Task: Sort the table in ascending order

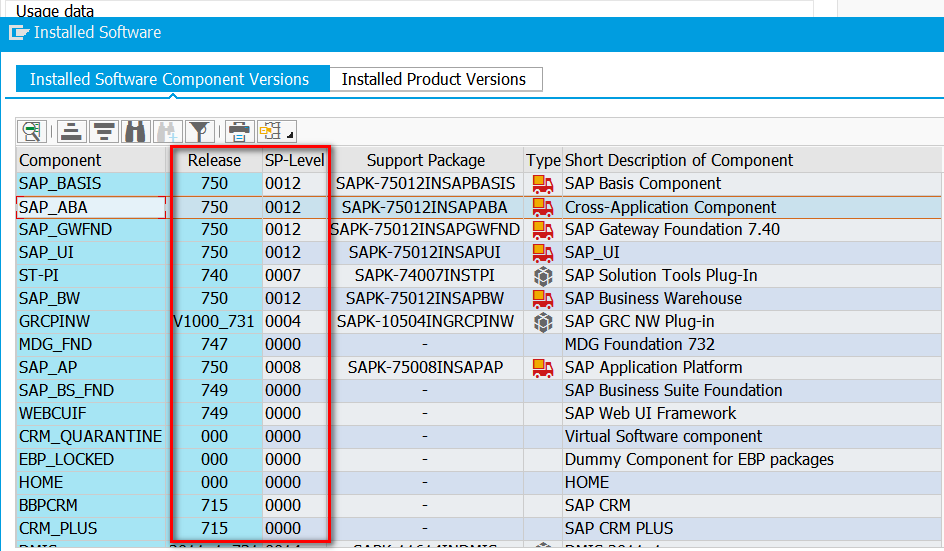Action: point(72,131)
